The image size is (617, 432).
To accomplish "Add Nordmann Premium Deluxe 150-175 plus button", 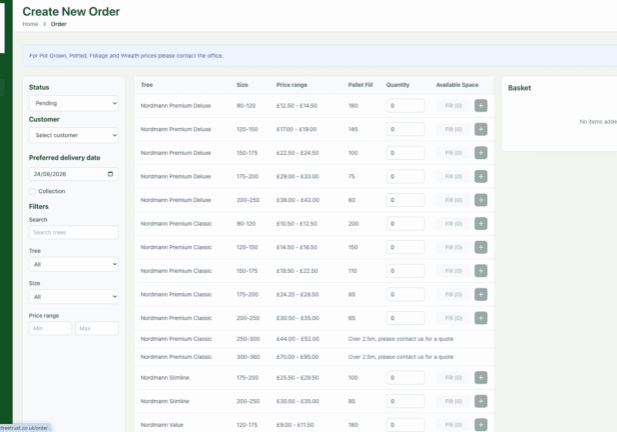I will 480,153.
